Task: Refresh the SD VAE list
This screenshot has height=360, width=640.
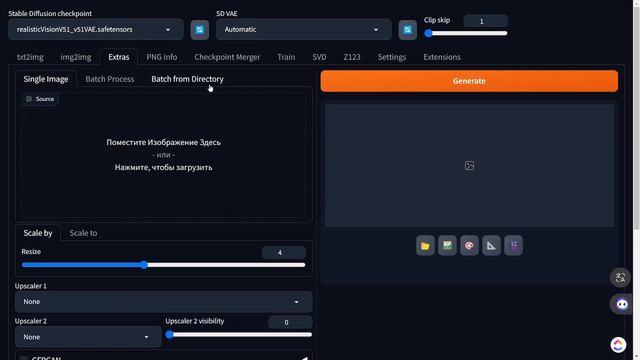Action: (x=407, y=30)
